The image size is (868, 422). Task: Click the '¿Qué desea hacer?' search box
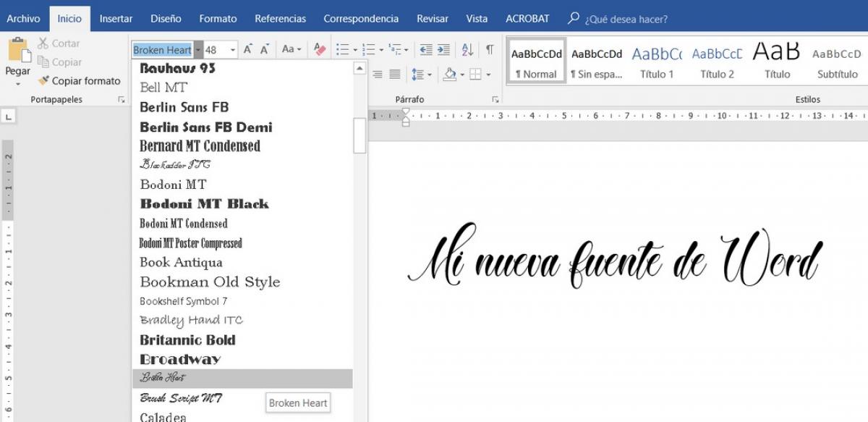626,19
